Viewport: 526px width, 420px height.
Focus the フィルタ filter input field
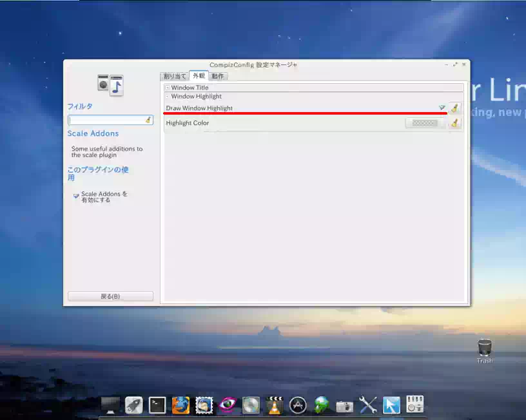click(x=110, y=120)
